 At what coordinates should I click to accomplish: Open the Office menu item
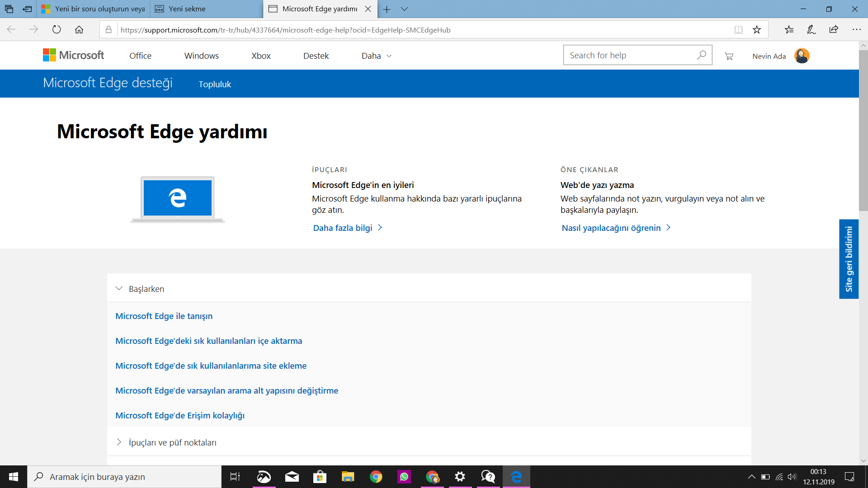[140, 56]
